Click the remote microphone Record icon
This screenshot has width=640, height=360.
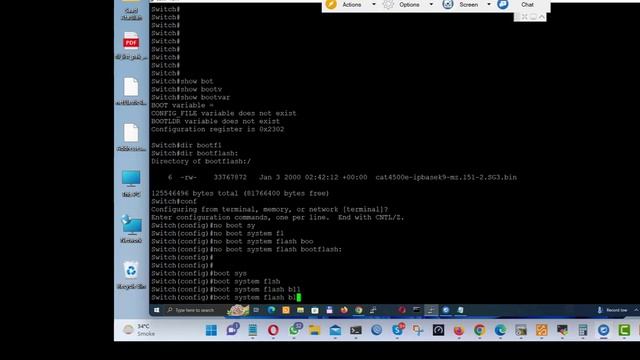600,310
